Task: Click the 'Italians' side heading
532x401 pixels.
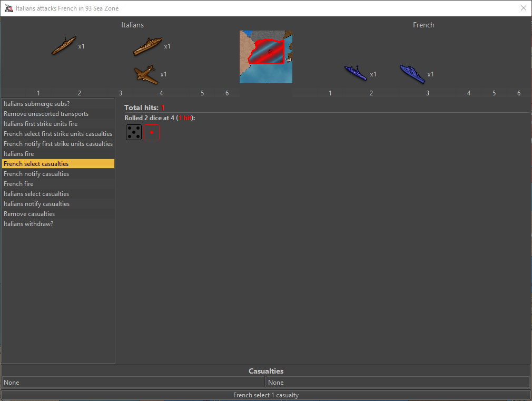Action: click(x=132, y=25)
